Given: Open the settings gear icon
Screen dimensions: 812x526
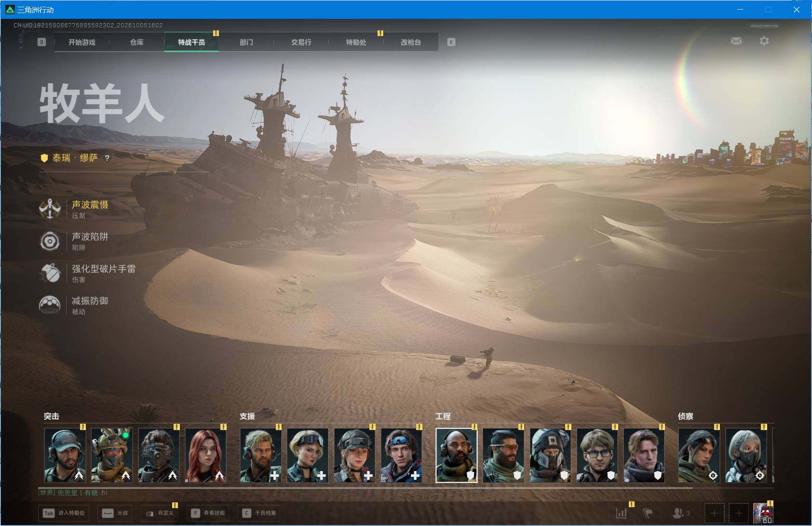Looking at the screenshot, I should (764, 41).
